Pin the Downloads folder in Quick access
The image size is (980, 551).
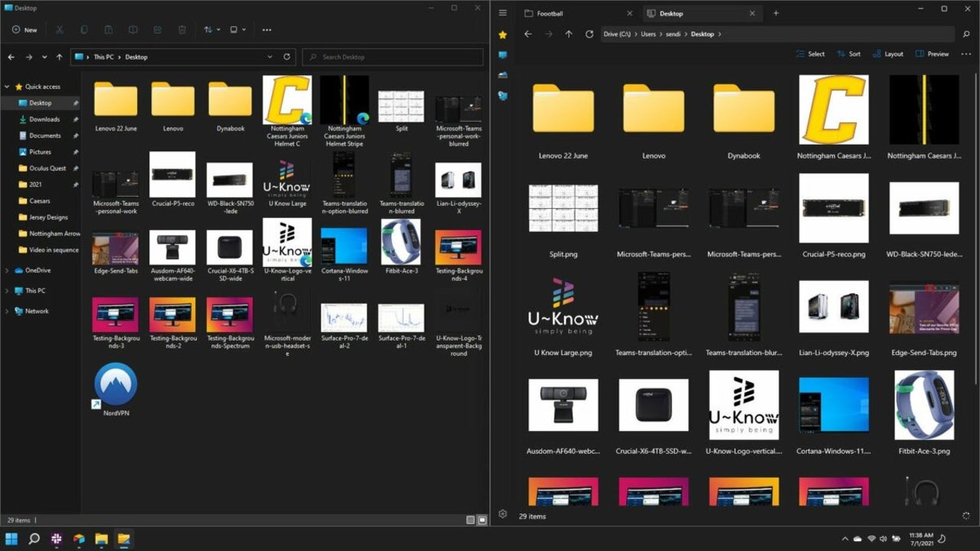pyautogui.click(x=75, y=119)
